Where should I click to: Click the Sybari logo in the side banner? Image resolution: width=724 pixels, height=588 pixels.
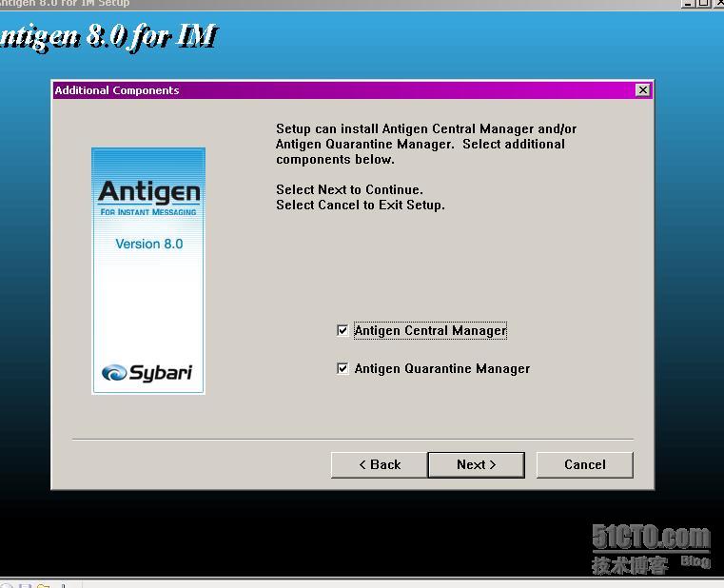[x=147, y=373]
